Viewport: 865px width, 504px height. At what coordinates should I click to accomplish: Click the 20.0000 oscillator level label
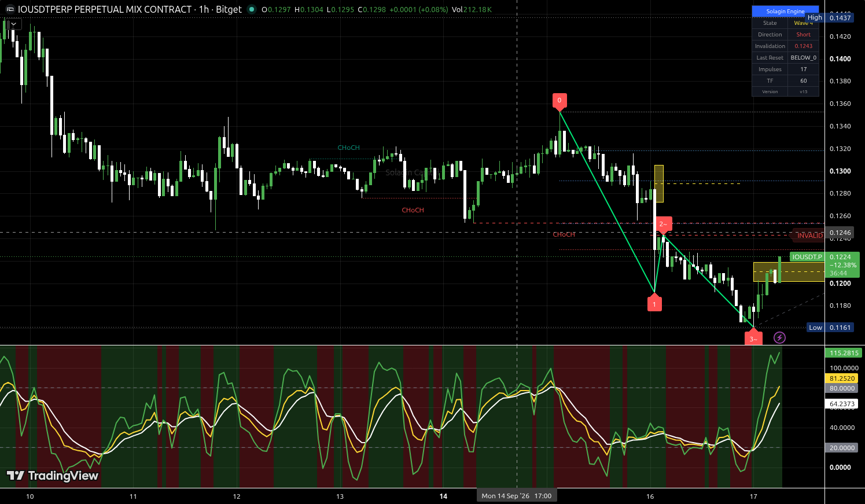pyautogui.click(x=842, y=448)
